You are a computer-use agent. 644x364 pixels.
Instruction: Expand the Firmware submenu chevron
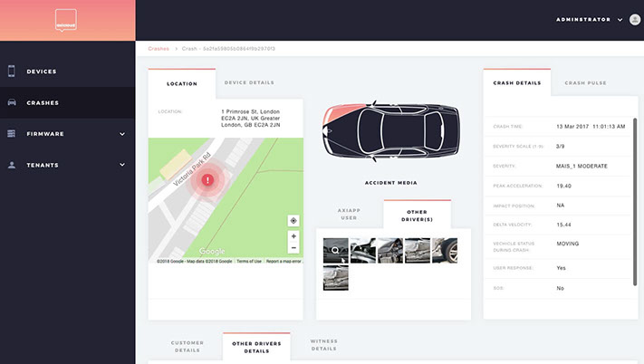(x=122, y=134)
